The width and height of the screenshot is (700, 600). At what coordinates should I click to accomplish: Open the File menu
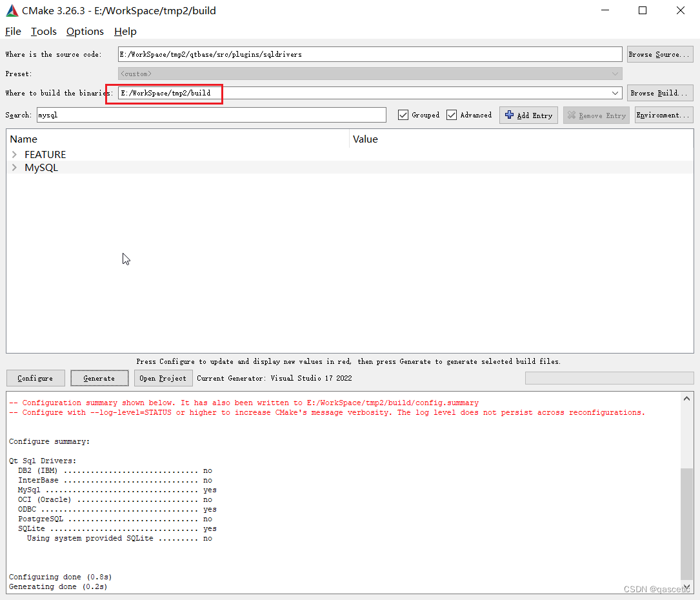pyautogui.click(x=13, y=31)
